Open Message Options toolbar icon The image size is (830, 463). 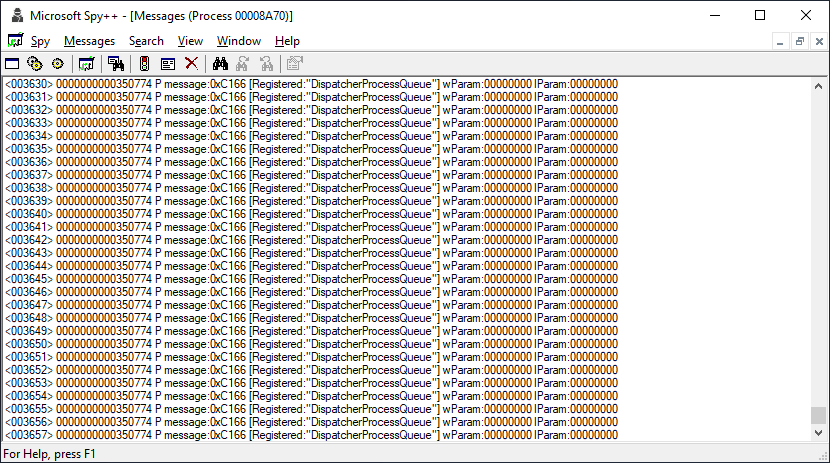tap(168, 63)
